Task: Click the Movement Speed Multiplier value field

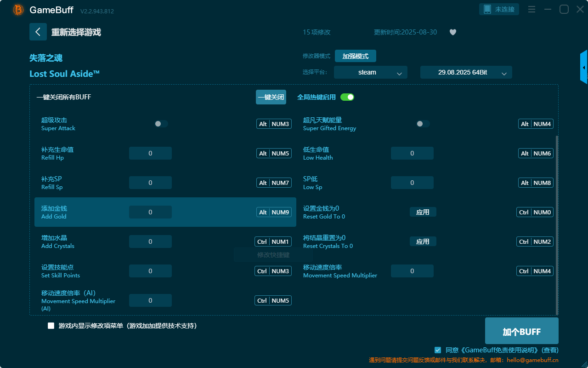Action: click(412, 271)
